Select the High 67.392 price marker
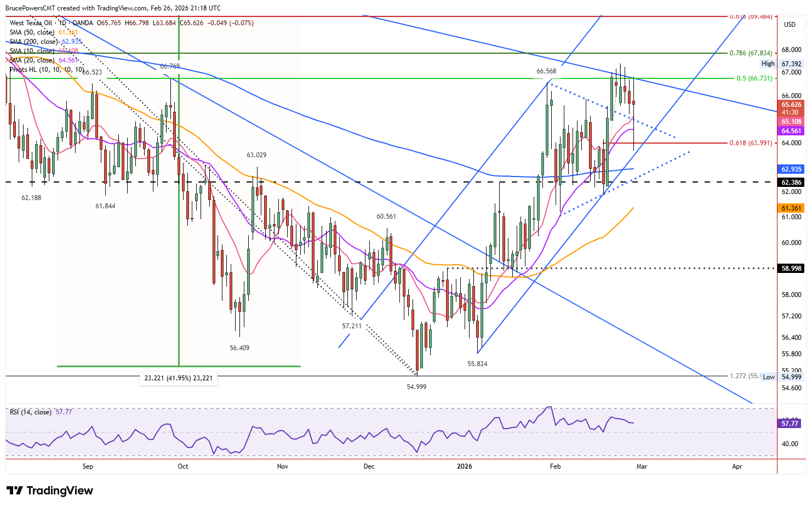This screenshot has height=507, width=812. tap(782, 64)
